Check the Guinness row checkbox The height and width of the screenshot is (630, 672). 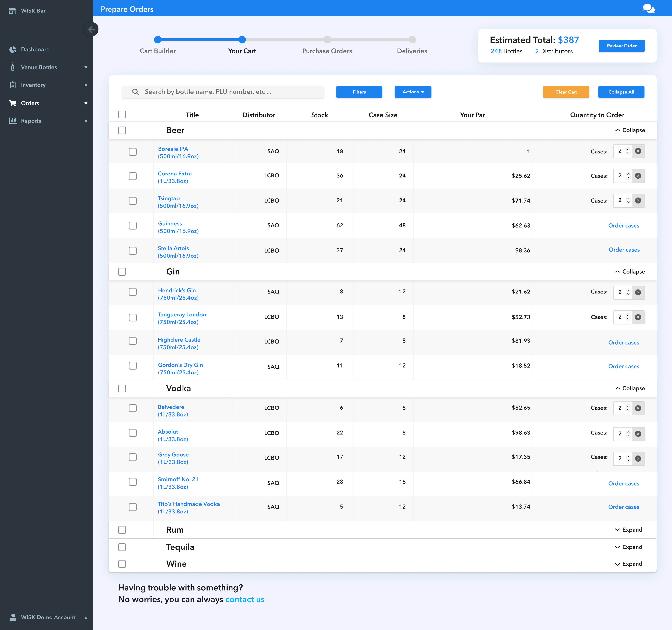(133, 226)
